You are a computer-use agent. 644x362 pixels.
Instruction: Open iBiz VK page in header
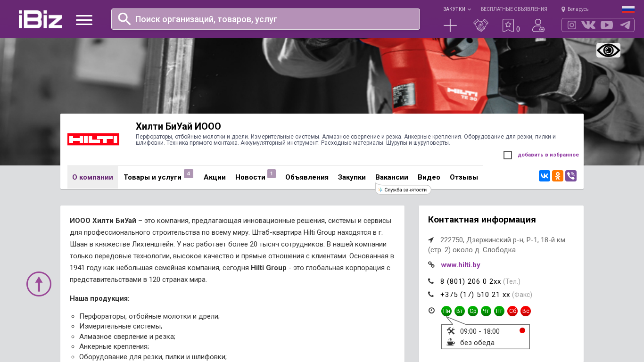click(x=588, y=25)
